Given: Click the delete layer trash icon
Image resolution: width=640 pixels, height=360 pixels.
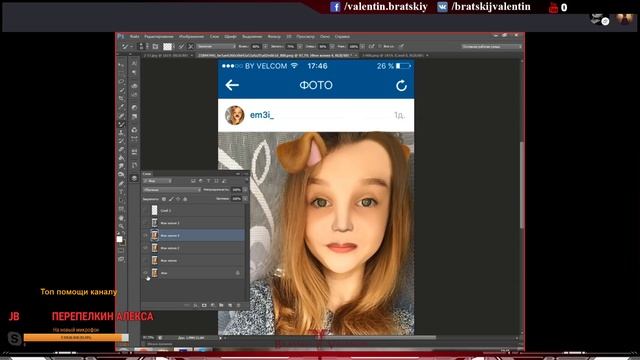Looking at the screenshot, I should [x=238, y=305].
